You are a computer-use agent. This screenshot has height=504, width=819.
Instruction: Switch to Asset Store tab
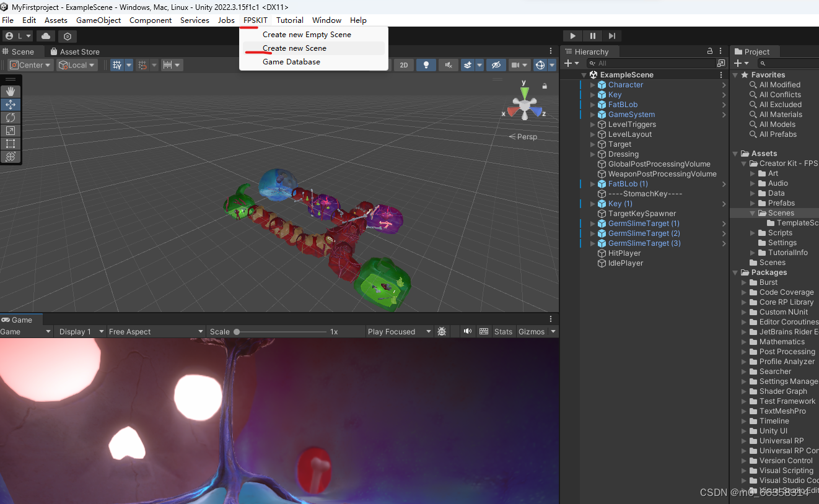pyautogui.click(x=74, y=52)
